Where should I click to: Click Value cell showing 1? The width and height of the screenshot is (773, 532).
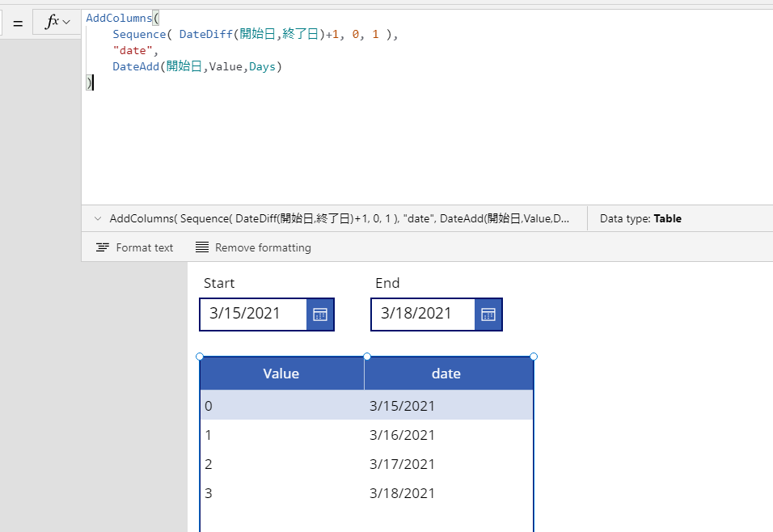(x=208, y=435)
